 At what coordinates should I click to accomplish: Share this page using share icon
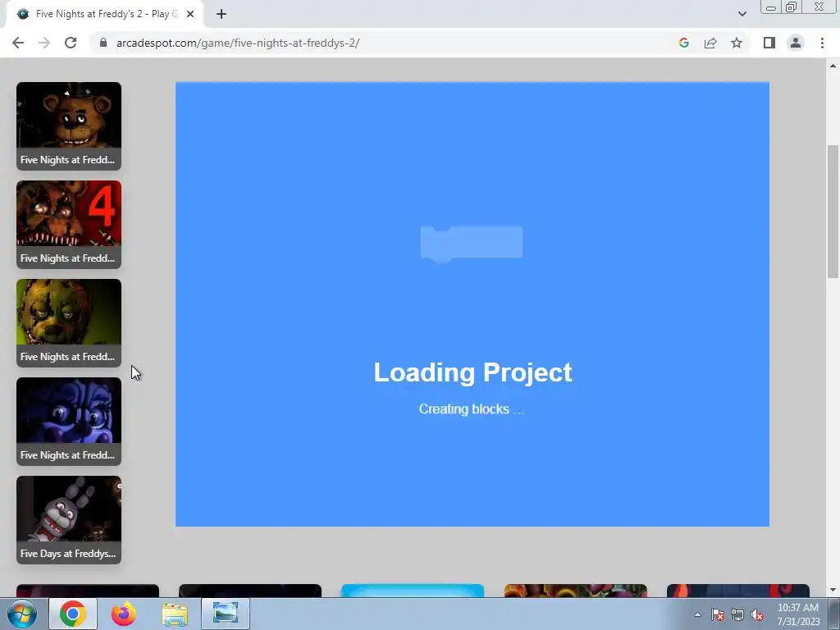coord(710,43)
